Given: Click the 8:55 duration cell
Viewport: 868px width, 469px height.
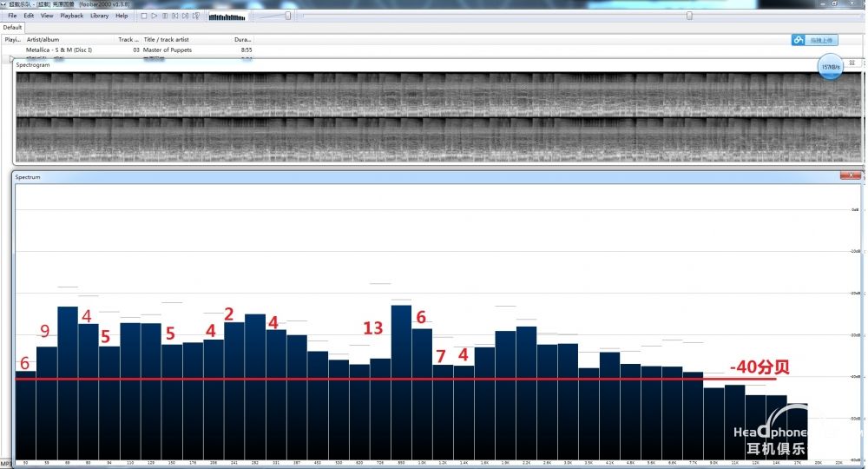Looking at the screenshot, I should (x=247, y=50).
